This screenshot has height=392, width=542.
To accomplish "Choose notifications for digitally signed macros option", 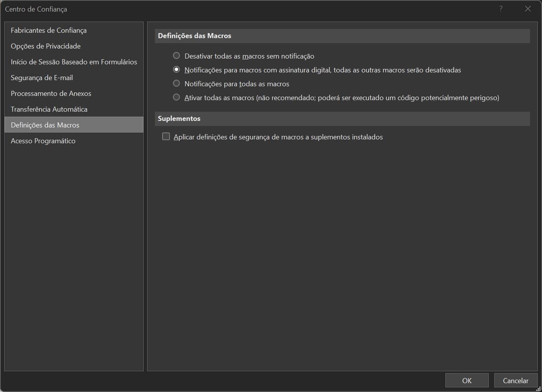I will point(176,70).
